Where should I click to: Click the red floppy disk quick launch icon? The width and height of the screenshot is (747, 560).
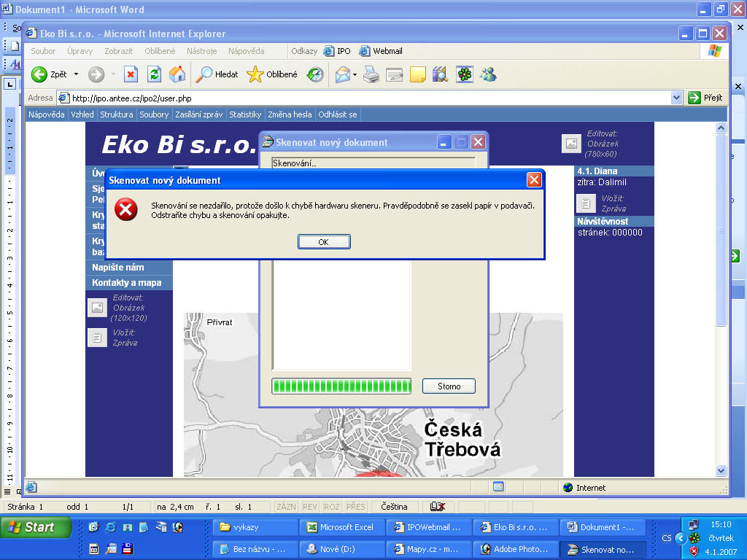127,548
